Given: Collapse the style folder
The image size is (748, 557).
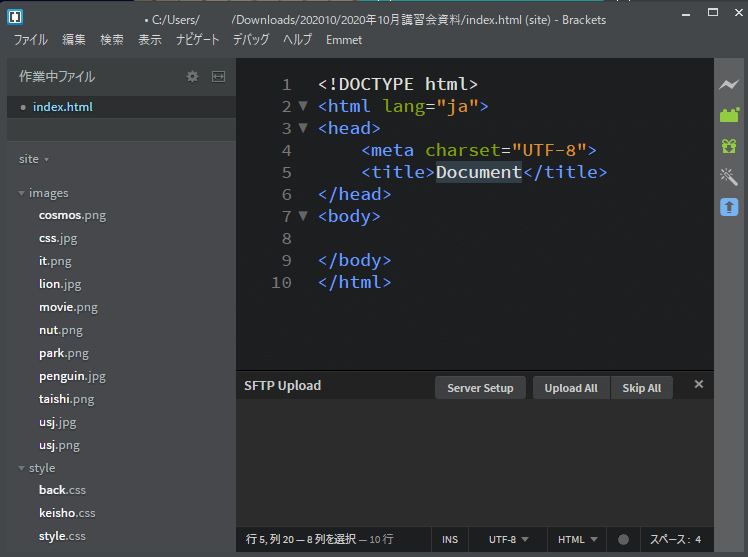Looking at the screenshot, I should 22,468.
